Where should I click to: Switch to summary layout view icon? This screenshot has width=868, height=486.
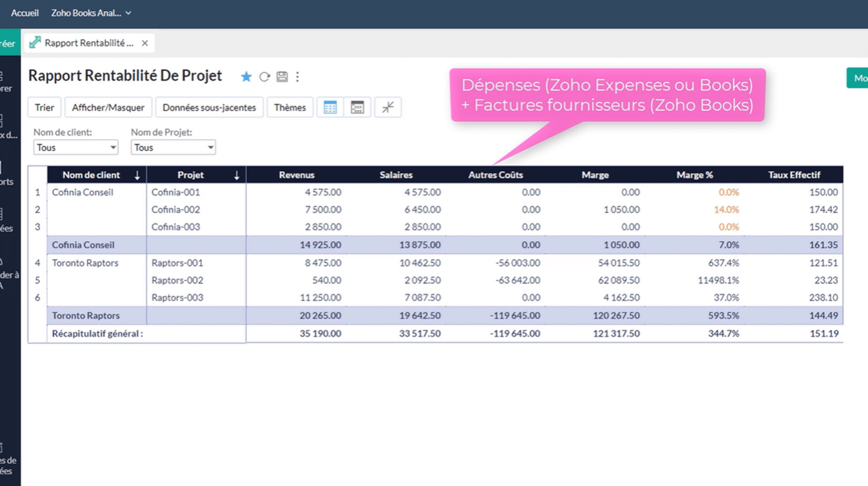point(357,107)
